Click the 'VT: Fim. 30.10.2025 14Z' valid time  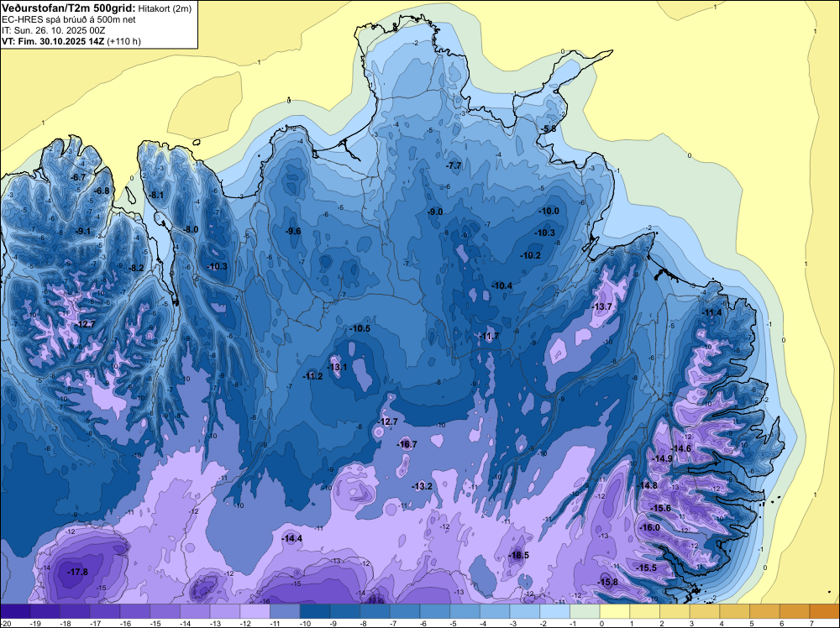point(53,41)
